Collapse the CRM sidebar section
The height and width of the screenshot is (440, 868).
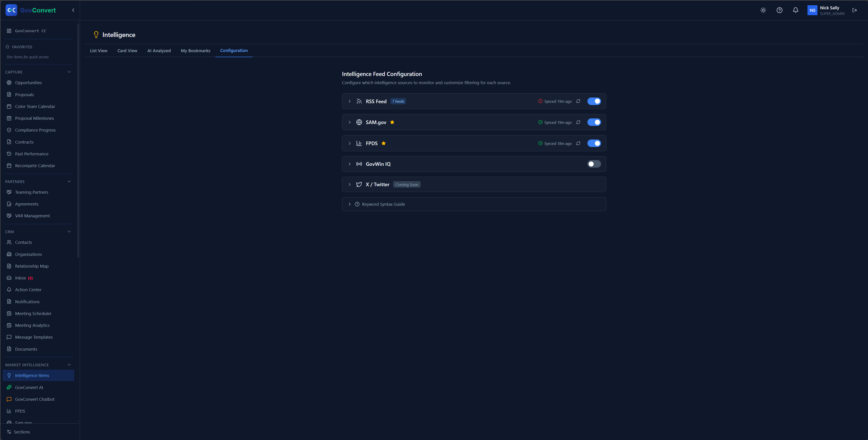tap(69, 232)
